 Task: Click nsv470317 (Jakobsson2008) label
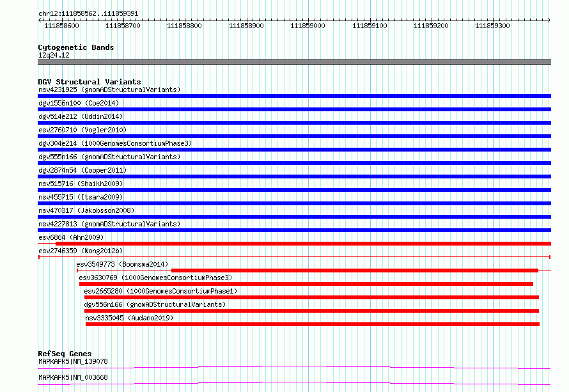click(x=86, y=210)
